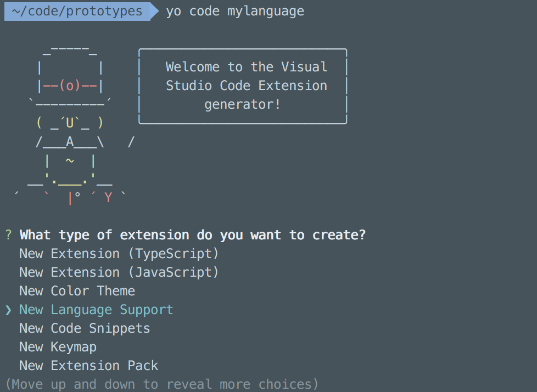Pick the New Keymap option

[x=58, y=347]
